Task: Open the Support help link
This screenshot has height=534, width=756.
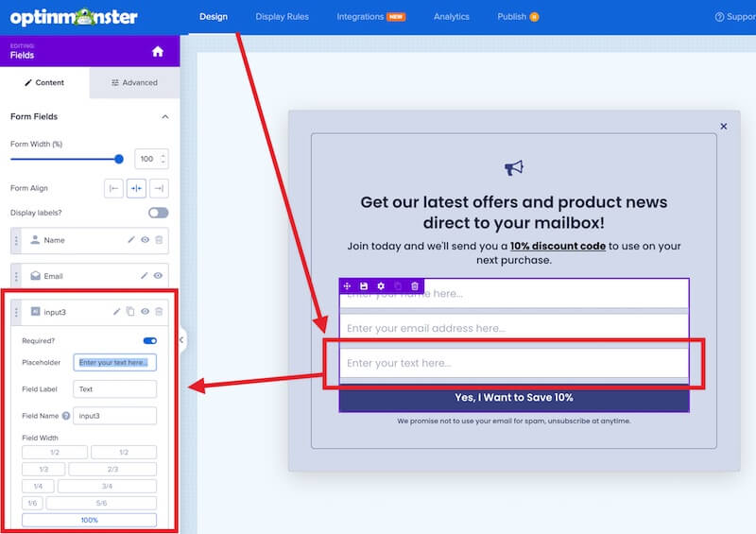Action: pyautogui.click(x=735, y=17)
